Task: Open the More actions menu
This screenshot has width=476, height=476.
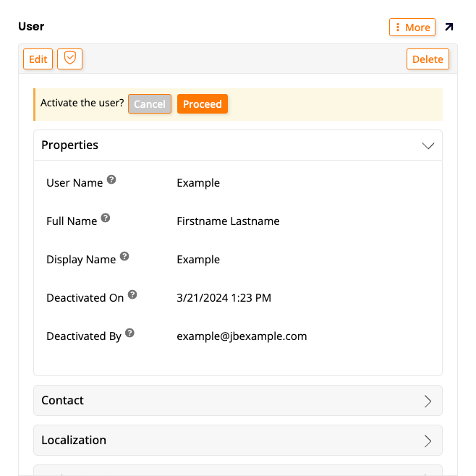Action: click(412, 27)
